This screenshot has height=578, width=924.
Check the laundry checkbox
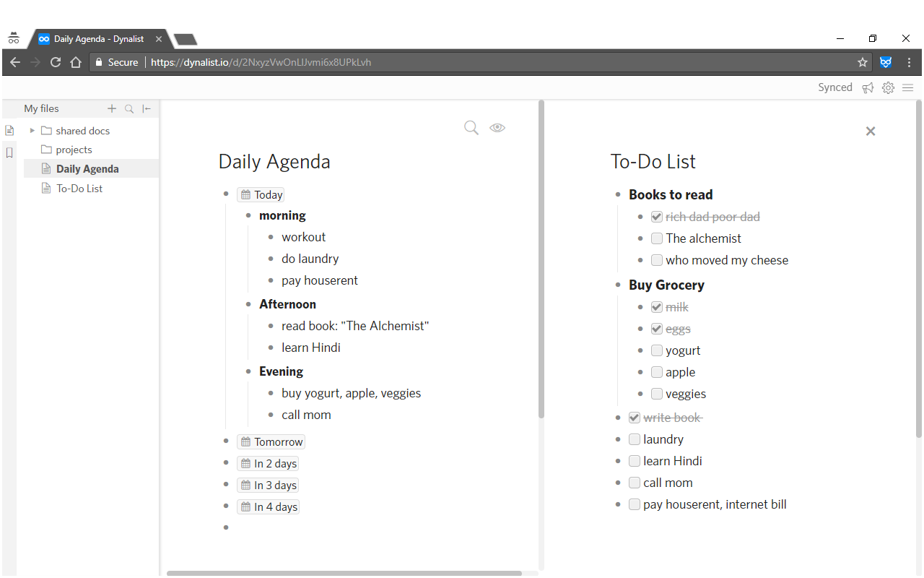634,439
